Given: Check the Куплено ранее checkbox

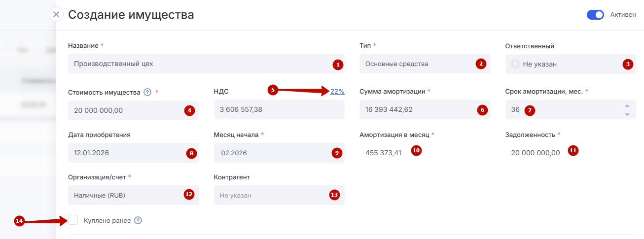Looking at the screenshot, I should (x=73, y=220).
